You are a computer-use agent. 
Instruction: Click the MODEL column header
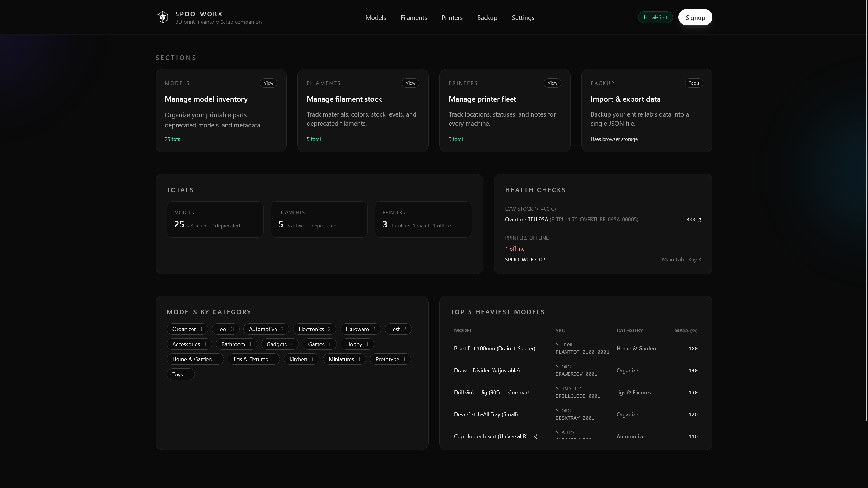pyautogui.click(x=463, y=330)
